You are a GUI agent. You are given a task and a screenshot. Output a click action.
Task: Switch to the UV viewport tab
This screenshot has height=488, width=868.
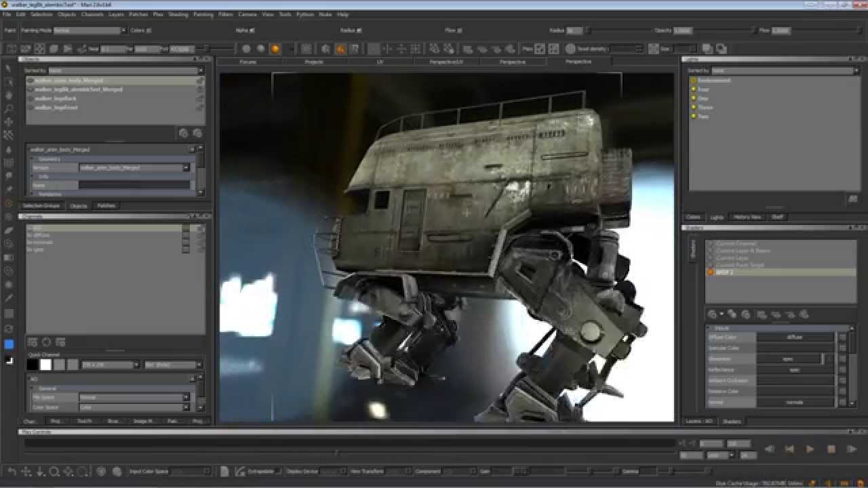380,62
